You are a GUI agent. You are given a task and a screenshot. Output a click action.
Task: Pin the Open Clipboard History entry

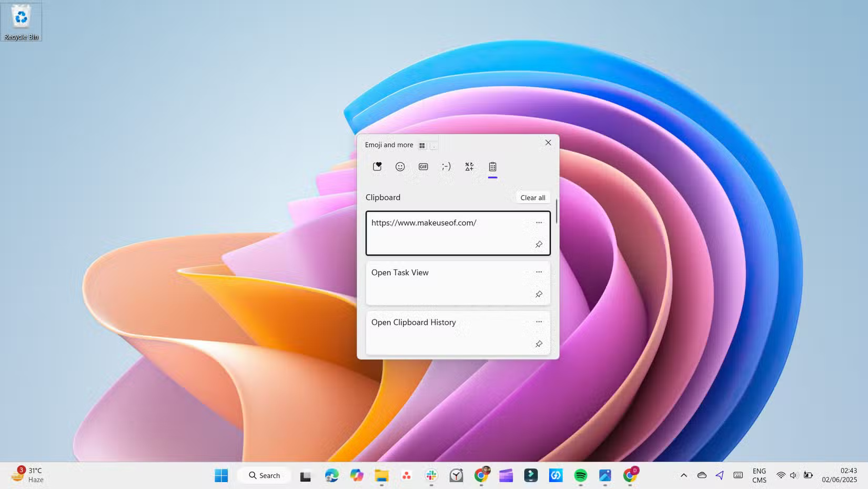pyautogui.click(x=539, y=344)
